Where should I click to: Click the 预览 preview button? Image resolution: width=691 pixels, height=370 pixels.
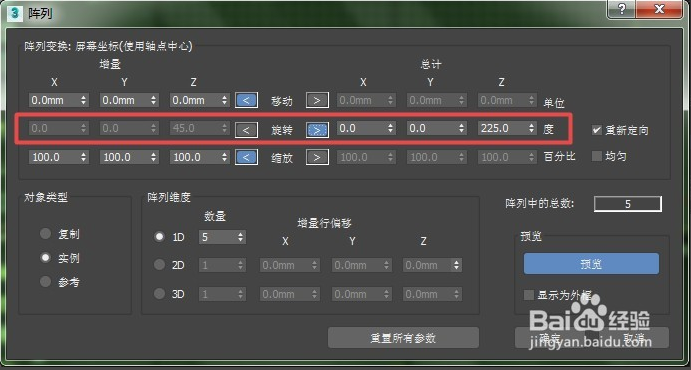click(591, 264)
